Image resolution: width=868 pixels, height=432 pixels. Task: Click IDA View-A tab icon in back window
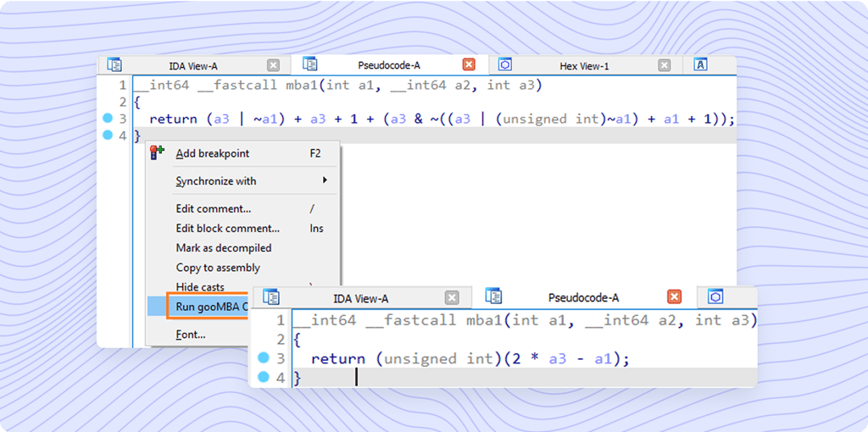click(x=114, y=64)
